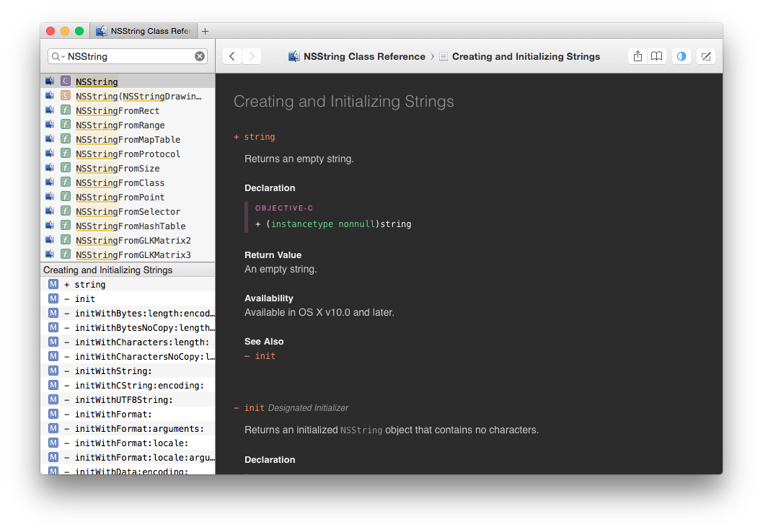The width and height of the screenshot is (763, 532).
Task: Jump to initWithFormat:locale:arguments method
Action: tap(128, 458)
